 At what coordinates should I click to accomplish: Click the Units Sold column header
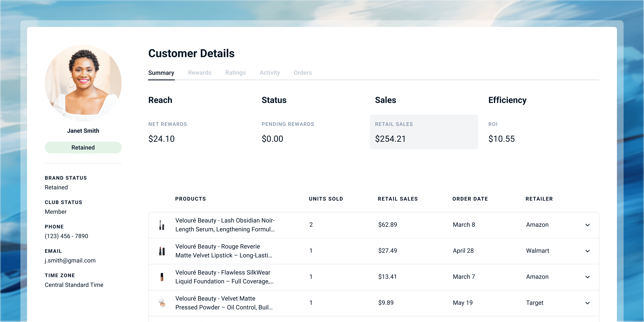[x=326, y=199]
